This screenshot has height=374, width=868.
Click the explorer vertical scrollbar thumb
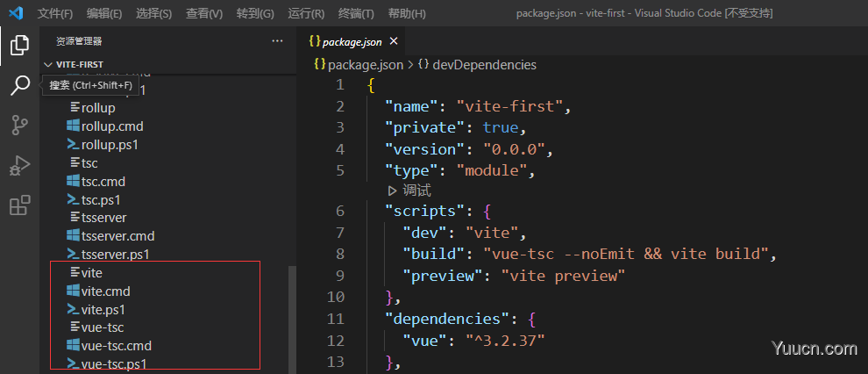pos(292,320)
